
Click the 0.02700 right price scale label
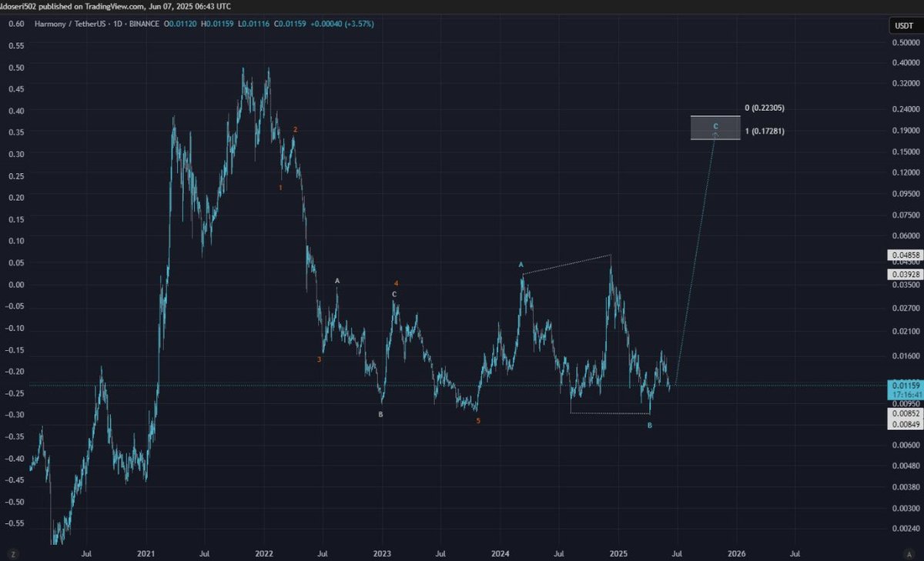coord(906,308)
